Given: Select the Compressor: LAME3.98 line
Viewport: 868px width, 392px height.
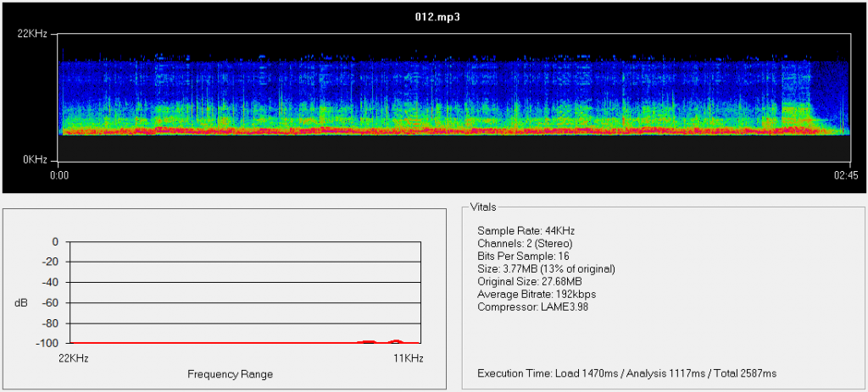Looking at the screenshot, I should point(532,306).
